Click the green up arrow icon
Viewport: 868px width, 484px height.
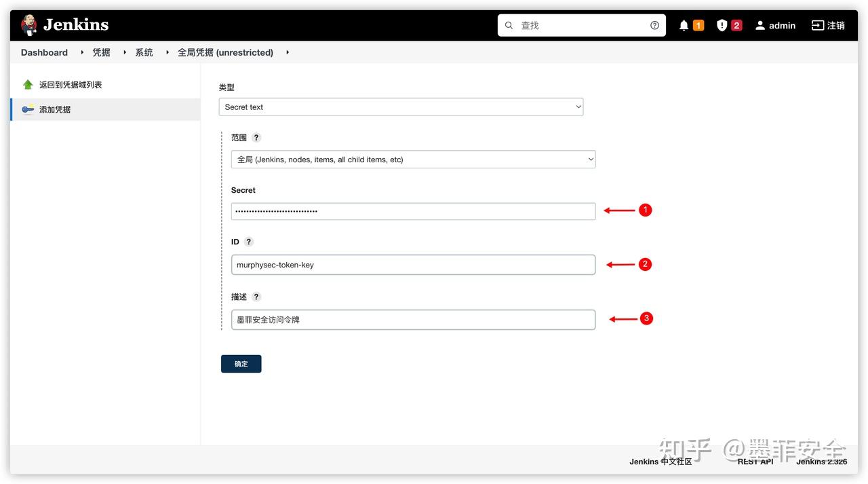(28, 85)
